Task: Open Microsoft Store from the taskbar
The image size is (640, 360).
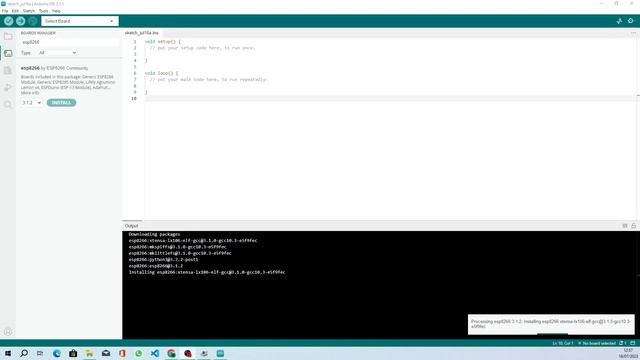Action: pyautogui.click(x=73, y=353)
